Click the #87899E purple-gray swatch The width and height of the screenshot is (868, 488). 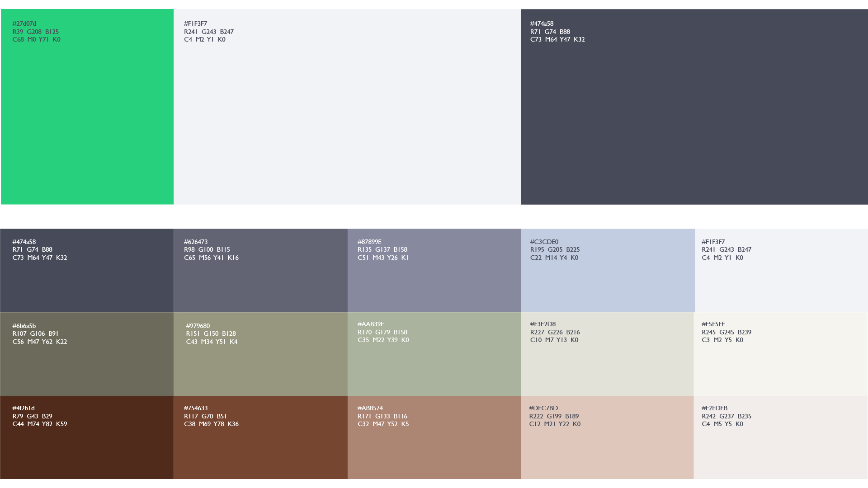(x=434, y=280)
